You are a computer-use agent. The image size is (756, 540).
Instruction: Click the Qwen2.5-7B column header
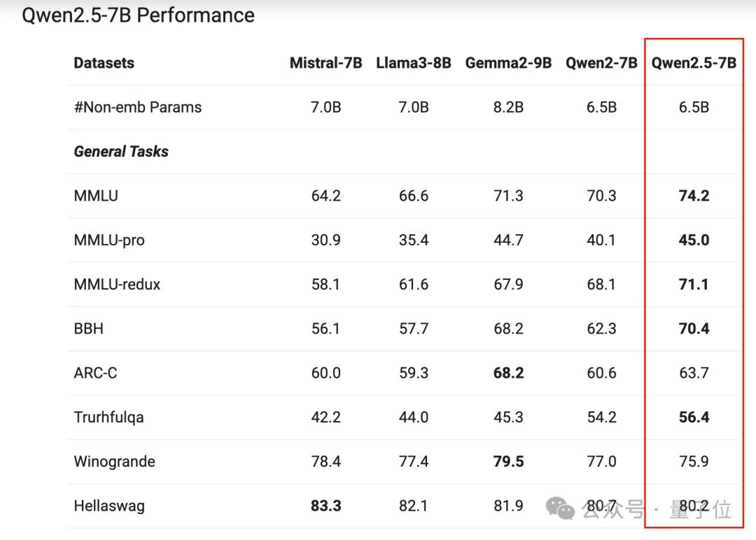pos(694,63)
